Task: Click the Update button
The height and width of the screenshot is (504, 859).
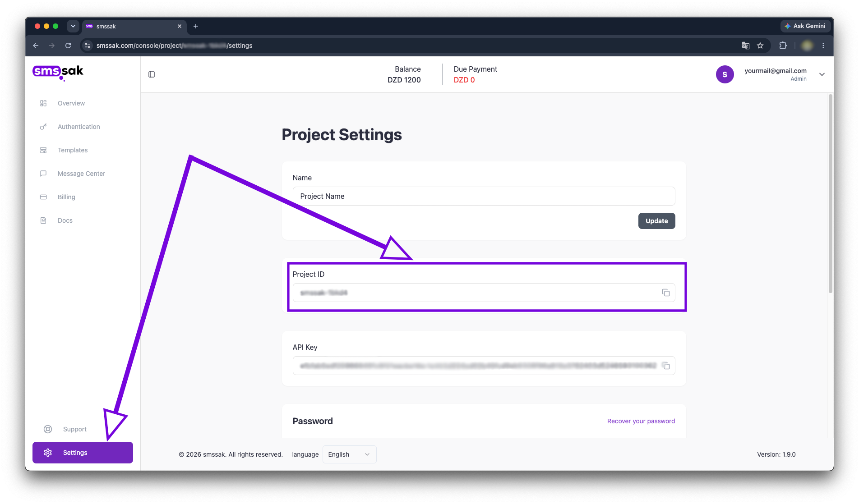Action: (656, 221)
